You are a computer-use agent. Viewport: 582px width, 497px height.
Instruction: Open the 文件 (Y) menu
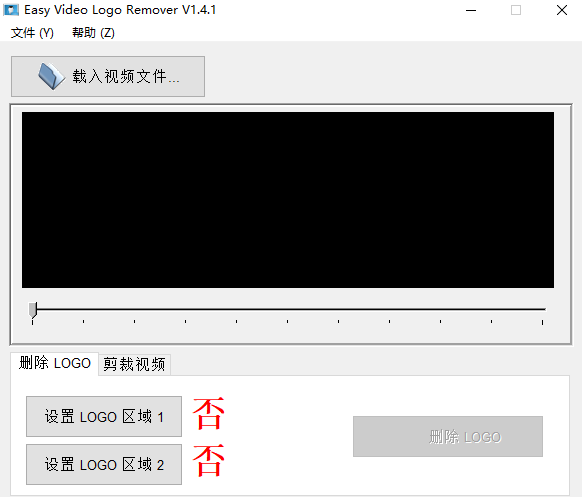(x=32, y=33)
